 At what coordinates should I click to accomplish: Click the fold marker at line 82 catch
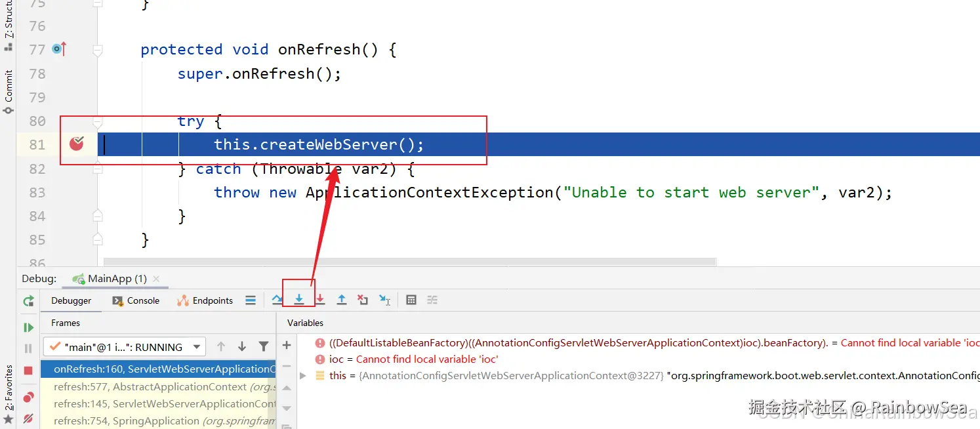pos(98,169)
